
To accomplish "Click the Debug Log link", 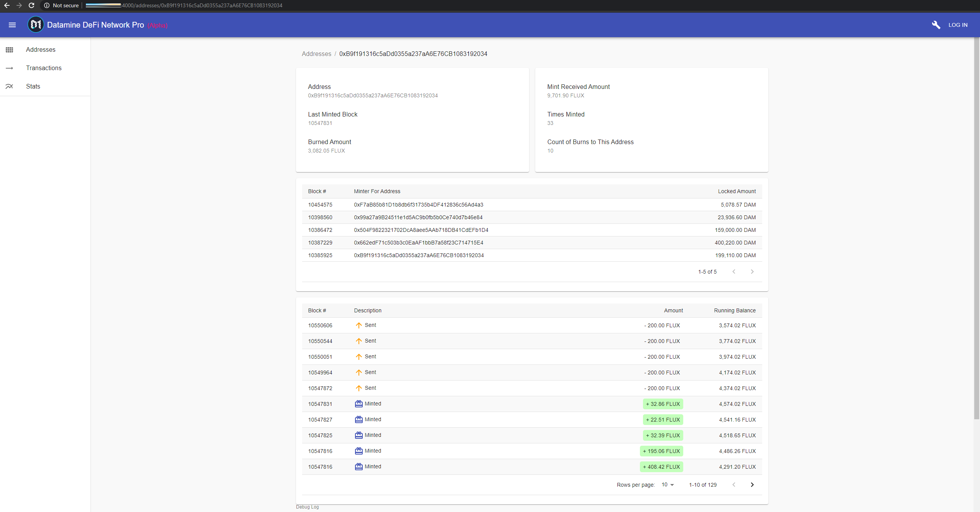I will [x=307, y=507].
